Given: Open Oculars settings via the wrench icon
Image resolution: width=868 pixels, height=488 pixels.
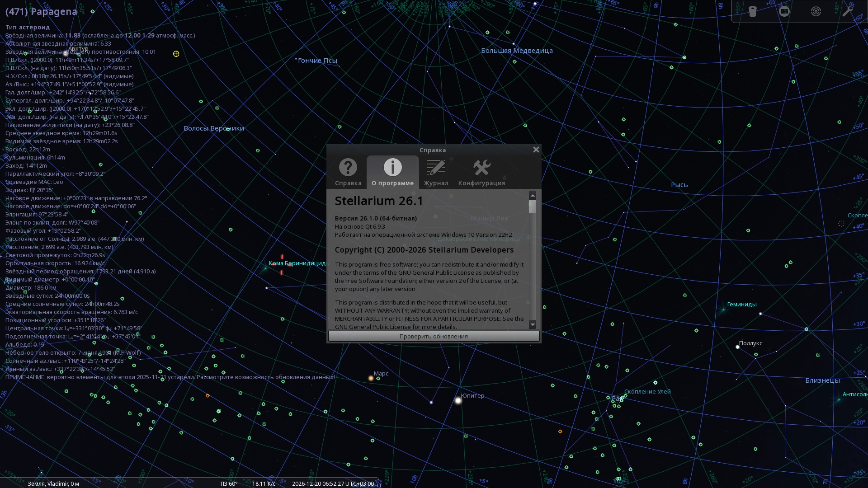Looking at the screenshot, I should [847, 11].
